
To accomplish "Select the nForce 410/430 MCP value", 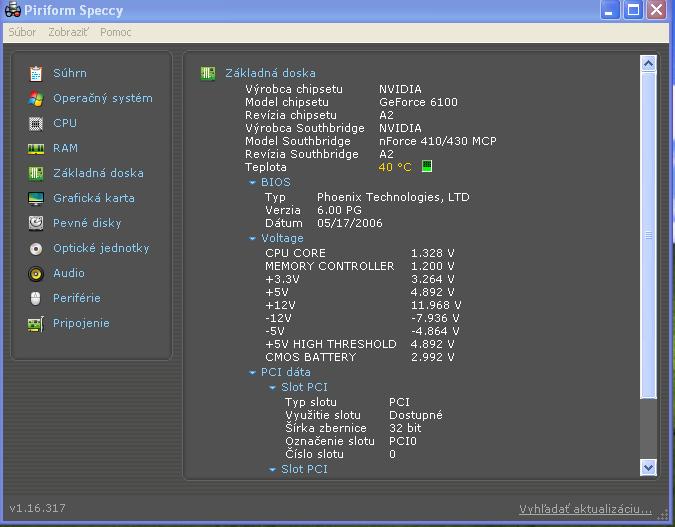I will pos(437,141).
